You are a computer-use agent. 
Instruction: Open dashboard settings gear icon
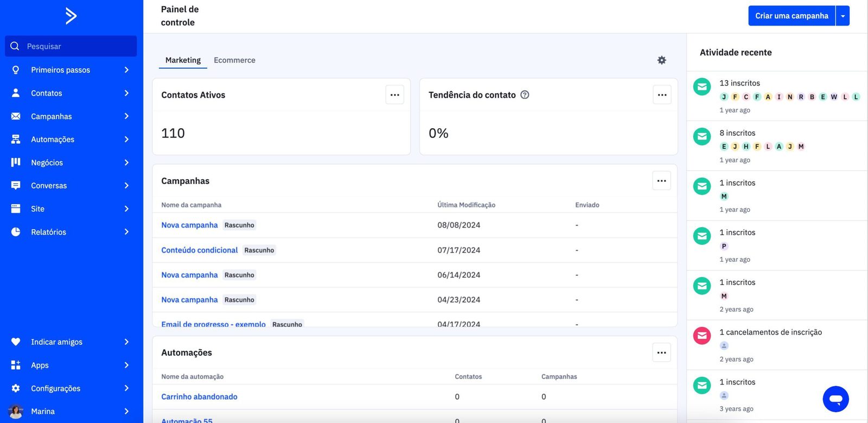point(661,60)
